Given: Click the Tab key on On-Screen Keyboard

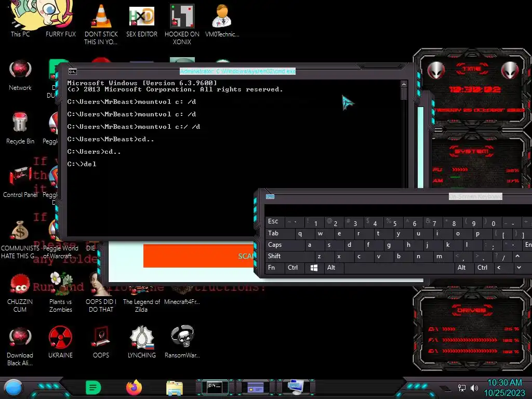Looking at the screenshot, I should pyautogui.click(x=280, y=233).
